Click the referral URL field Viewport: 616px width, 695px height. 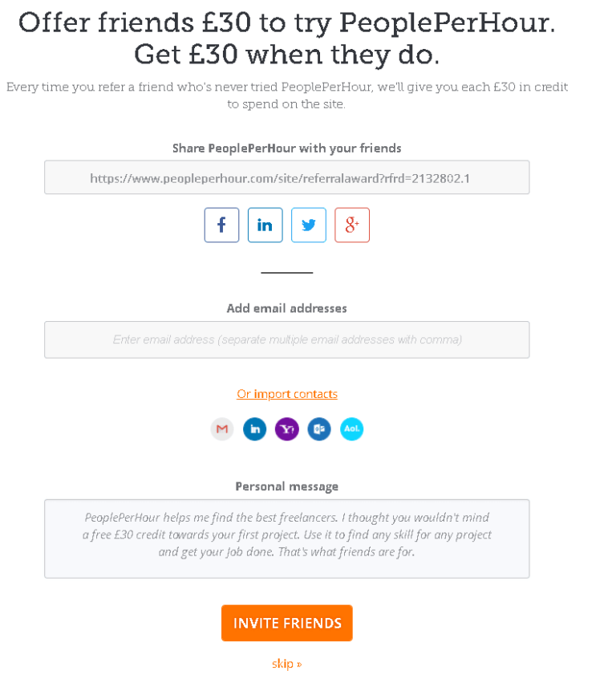point(286,177)
